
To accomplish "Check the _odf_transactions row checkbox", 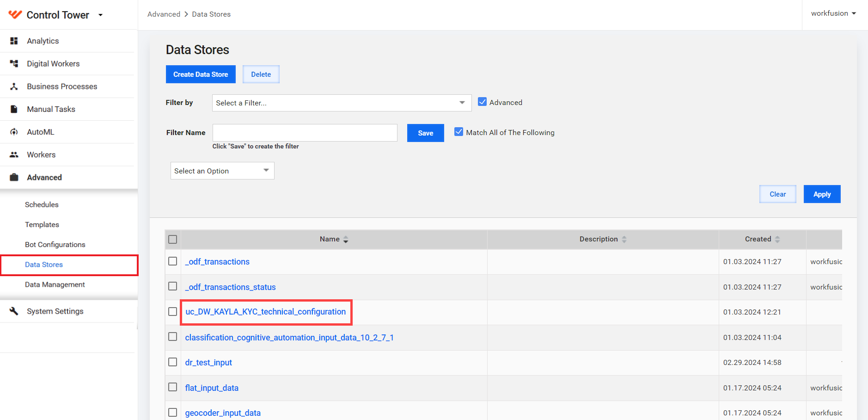I will tap(173, 261).
